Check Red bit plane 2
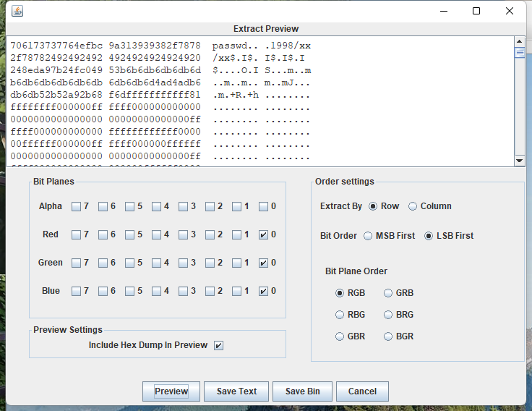 pyautogui.click(x=210, y=234)
